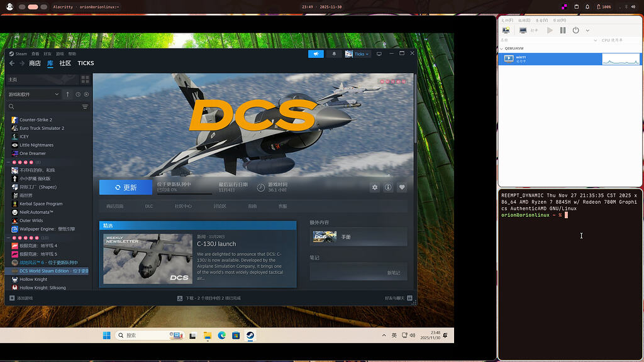Viewport: 644px width, 362px height.
Task: Switch to the 社区 community tab
Action: (x=65, y=63)
